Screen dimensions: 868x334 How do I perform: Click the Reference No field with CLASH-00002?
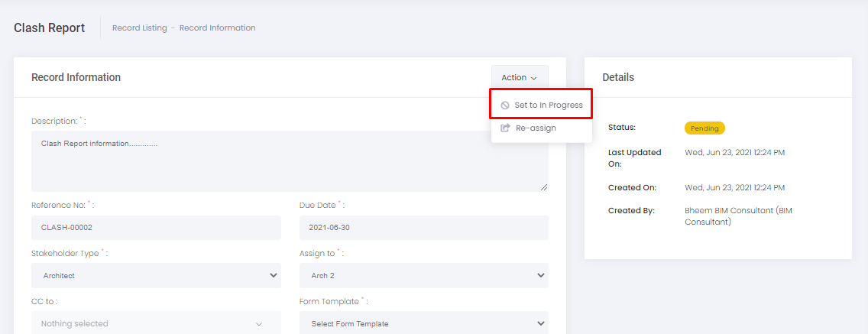(x=156, y=228)
